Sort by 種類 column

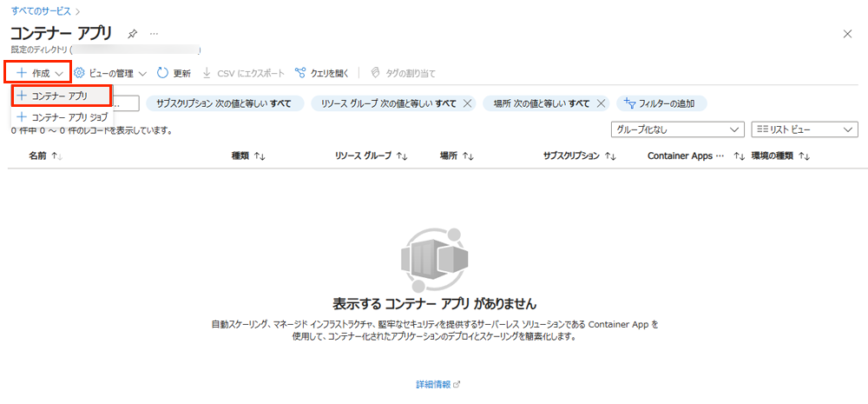point(248,156)
